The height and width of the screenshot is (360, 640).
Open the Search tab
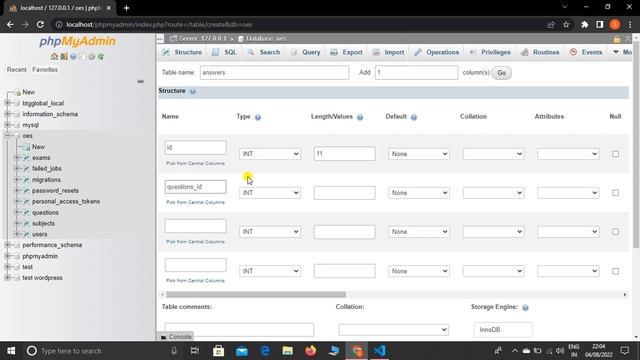[264, 52]
